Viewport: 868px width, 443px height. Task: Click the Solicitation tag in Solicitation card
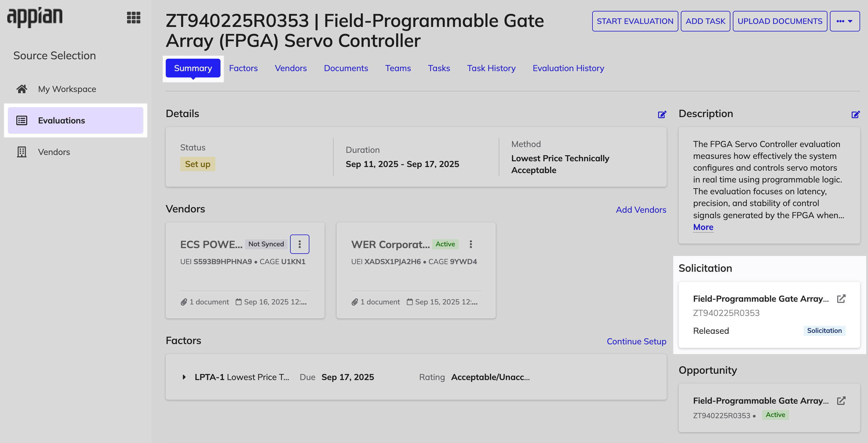824,331
